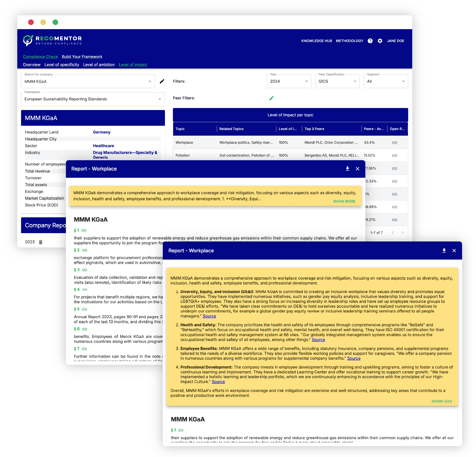Open the Overview sub-tab
476x457 pixels.
32,65
